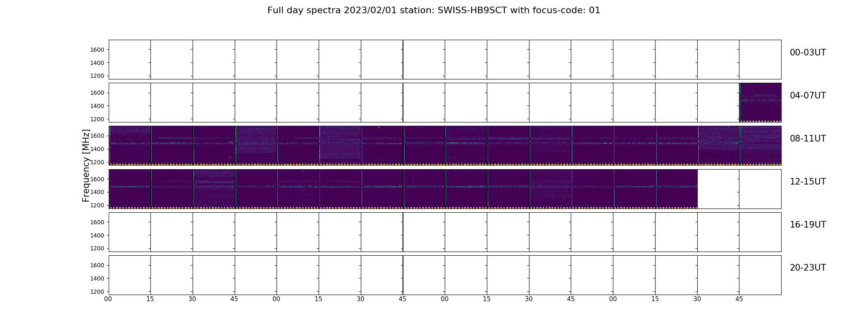This screenshot has width=868, height=331.
Task: Click the 1400 tick label of the 00-03UT row
Action: point(97,63)
